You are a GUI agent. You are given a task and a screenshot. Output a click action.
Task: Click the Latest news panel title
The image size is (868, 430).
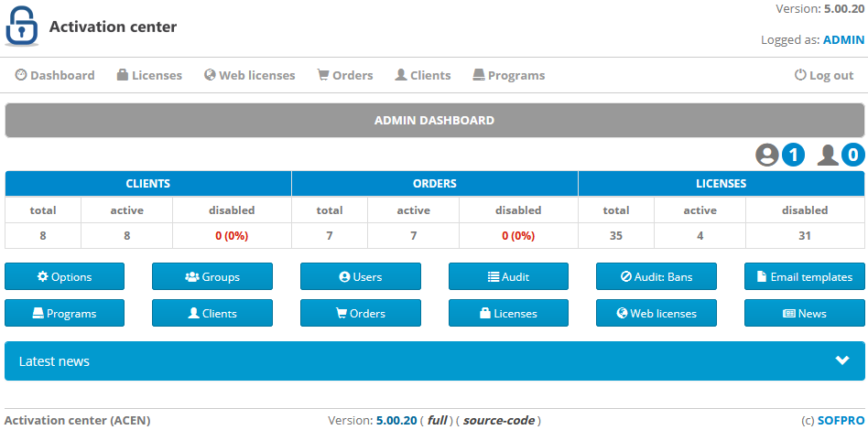point(54,361)
